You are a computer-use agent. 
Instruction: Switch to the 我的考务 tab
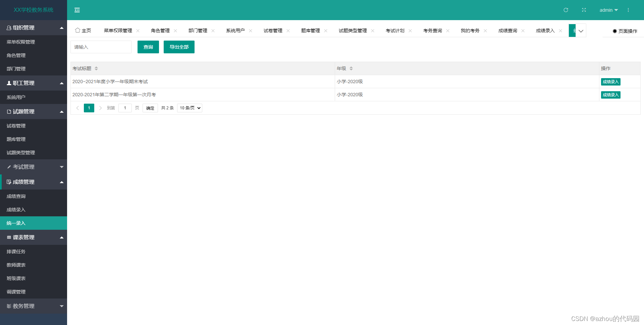click(x=470, y=31)
